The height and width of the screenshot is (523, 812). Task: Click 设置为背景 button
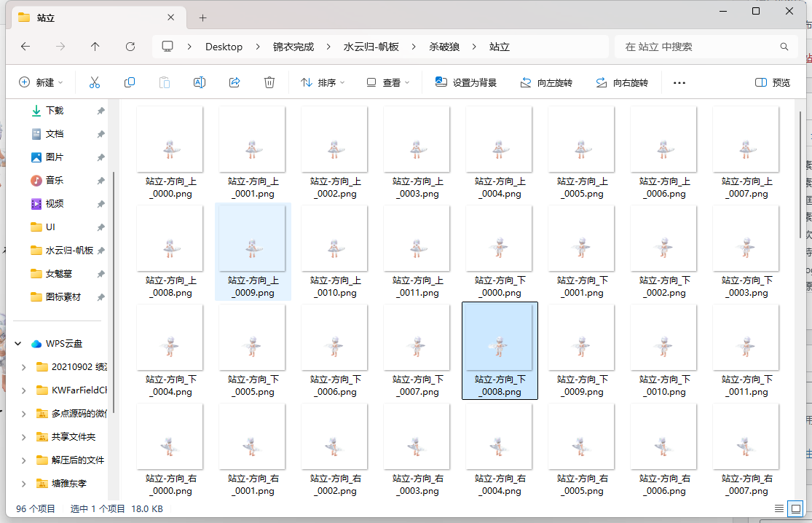pyautogui.click(x=466, y=82)
